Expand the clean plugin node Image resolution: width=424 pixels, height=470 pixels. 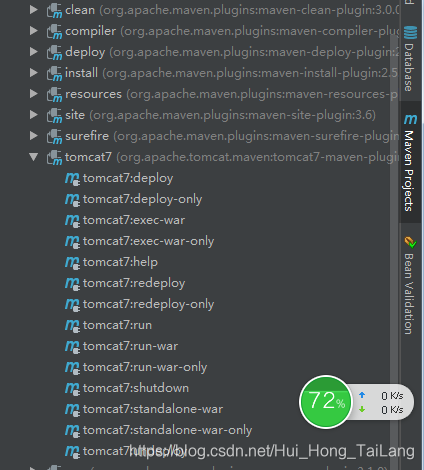click(x=34, y=10)
